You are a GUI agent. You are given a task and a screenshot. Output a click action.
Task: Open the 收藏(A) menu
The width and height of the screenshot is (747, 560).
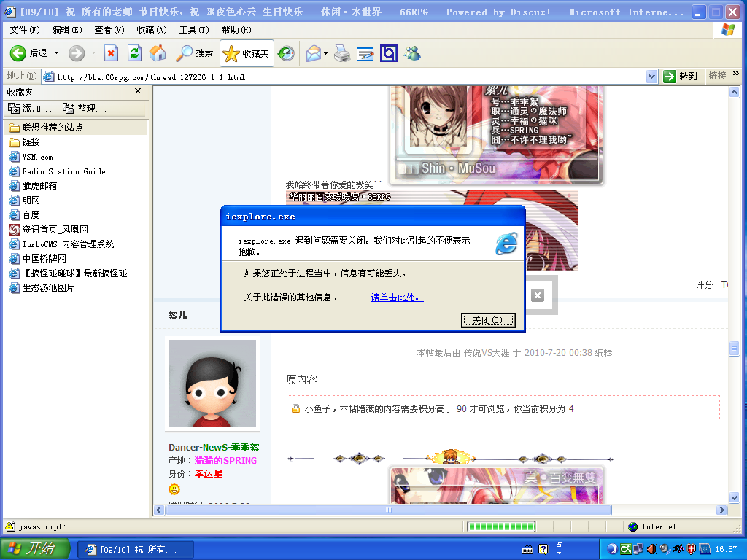152,29
